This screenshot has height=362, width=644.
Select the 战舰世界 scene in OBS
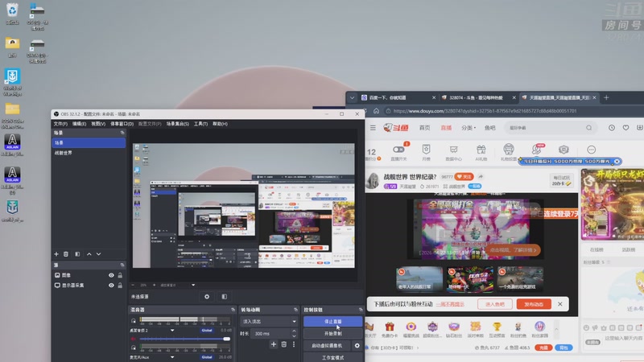(x=89, y=153)
